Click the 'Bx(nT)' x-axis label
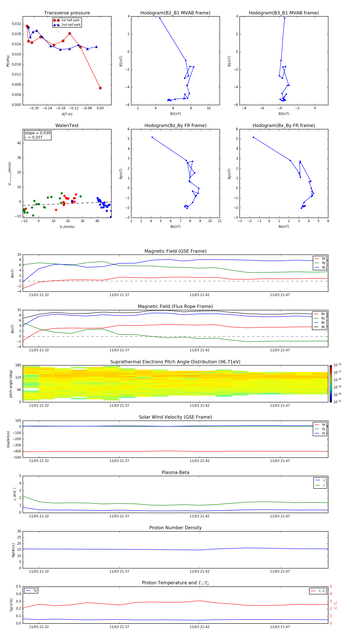The height and width of the screenshot is (644, 351). click(284, 227)
